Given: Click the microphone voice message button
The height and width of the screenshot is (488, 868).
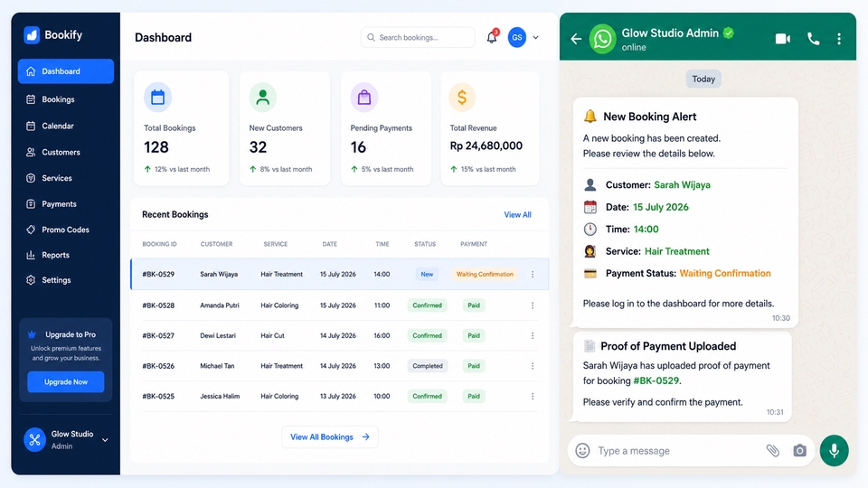Looking at the screenshot, I should 835,451.
